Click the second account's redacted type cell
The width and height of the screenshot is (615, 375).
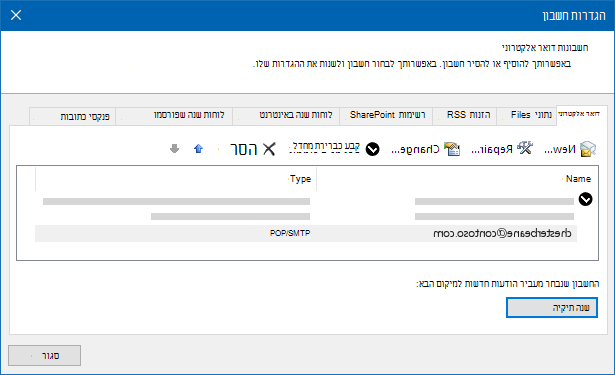tap(230, 217)
